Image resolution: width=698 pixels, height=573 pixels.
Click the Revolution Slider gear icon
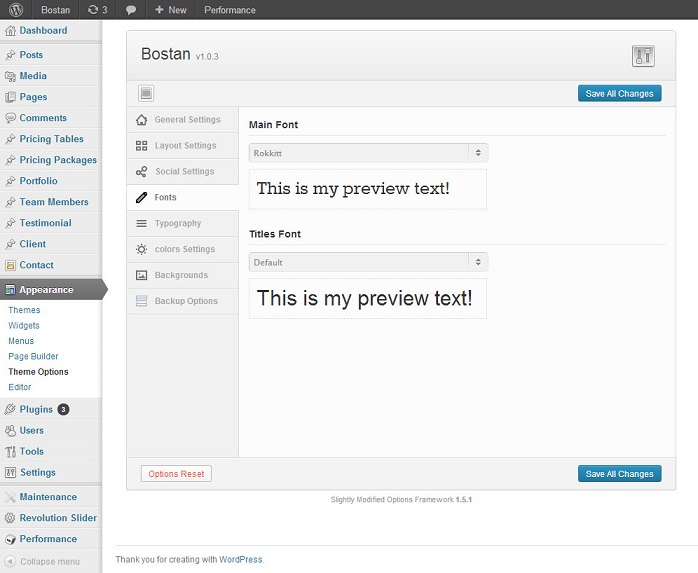pyautogui.click(x=10, y=518)
